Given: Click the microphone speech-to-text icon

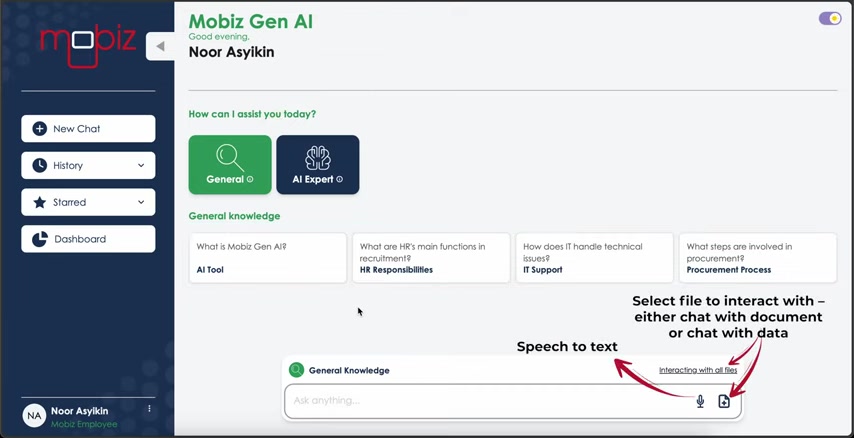Looking at the screenshot, I should pyautogui.click(x=700, y=402).
